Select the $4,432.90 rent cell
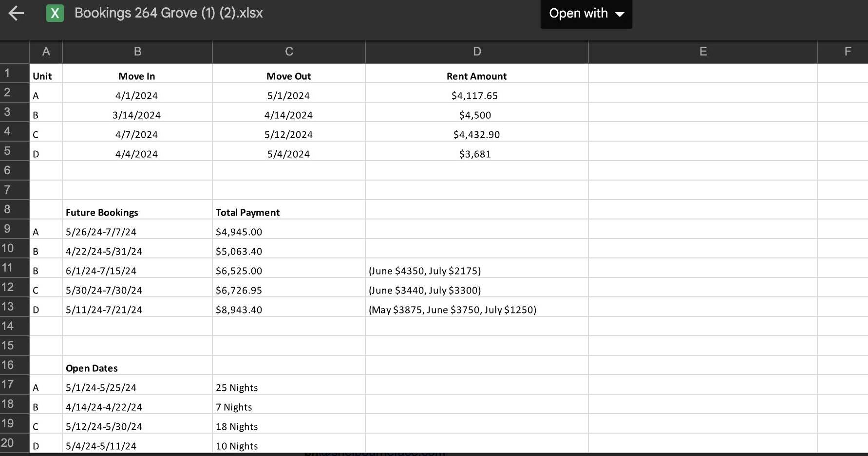 pyautogui.click(x=477, y=132)
